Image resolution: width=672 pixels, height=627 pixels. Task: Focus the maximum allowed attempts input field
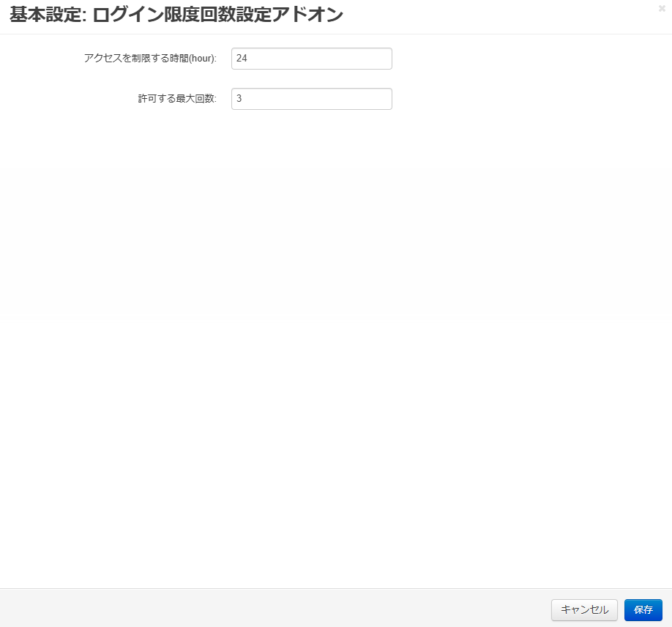[312, 99]
